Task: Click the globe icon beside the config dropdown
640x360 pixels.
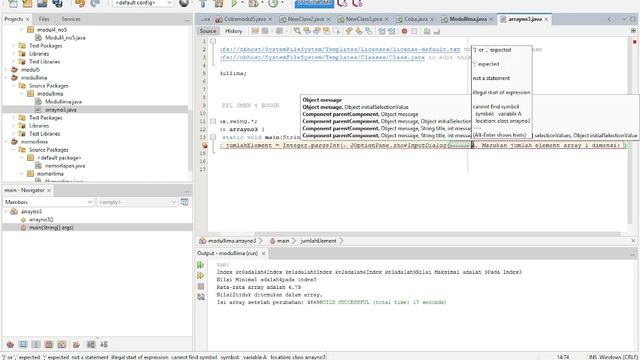Action: [184, 3]
